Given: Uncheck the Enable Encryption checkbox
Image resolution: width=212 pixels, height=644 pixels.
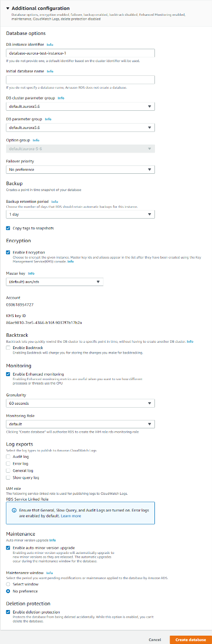Looking at the screenshot, I should (8, 252).
